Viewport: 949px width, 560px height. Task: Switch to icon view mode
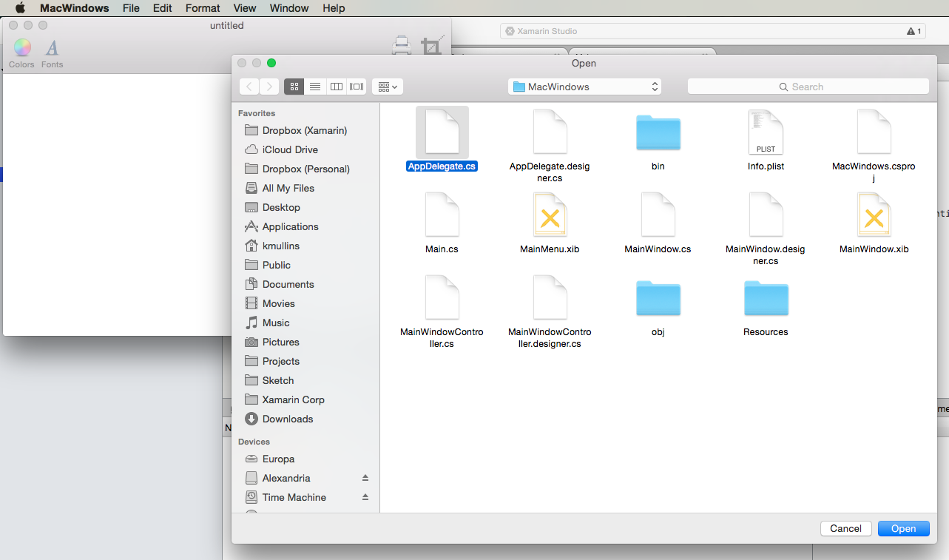pos(294,87)
